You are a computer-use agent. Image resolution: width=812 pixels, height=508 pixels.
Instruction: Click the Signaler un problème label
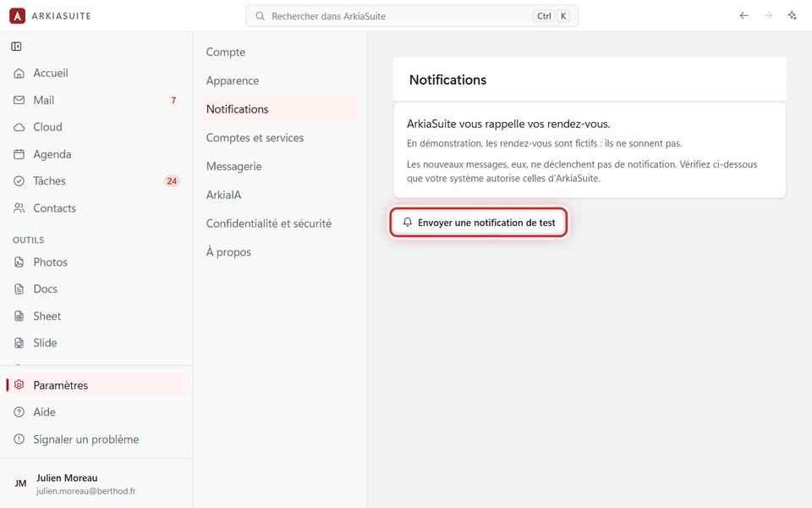(86, 439)
